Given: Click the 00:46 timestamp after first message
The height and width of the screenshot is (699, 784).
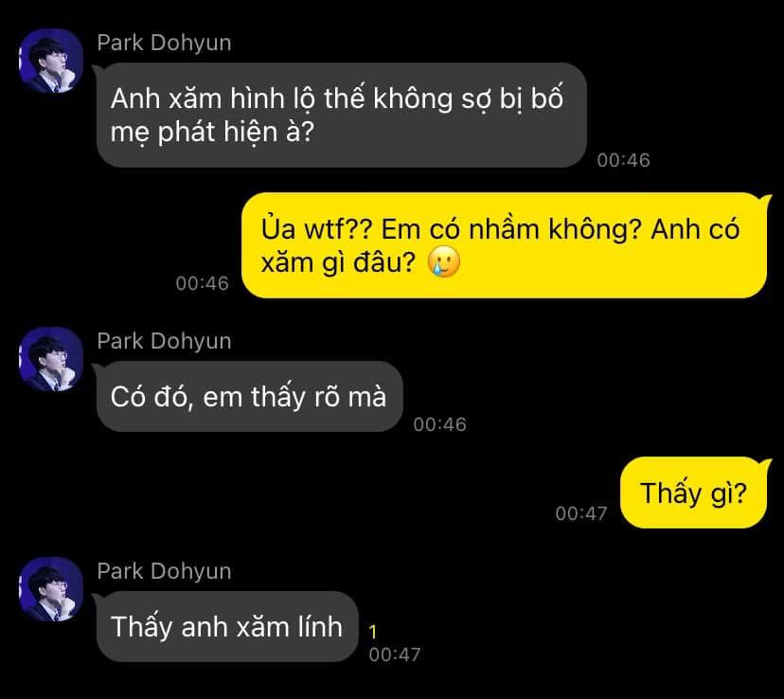Looking at the screenshot, I should point(623,160).
